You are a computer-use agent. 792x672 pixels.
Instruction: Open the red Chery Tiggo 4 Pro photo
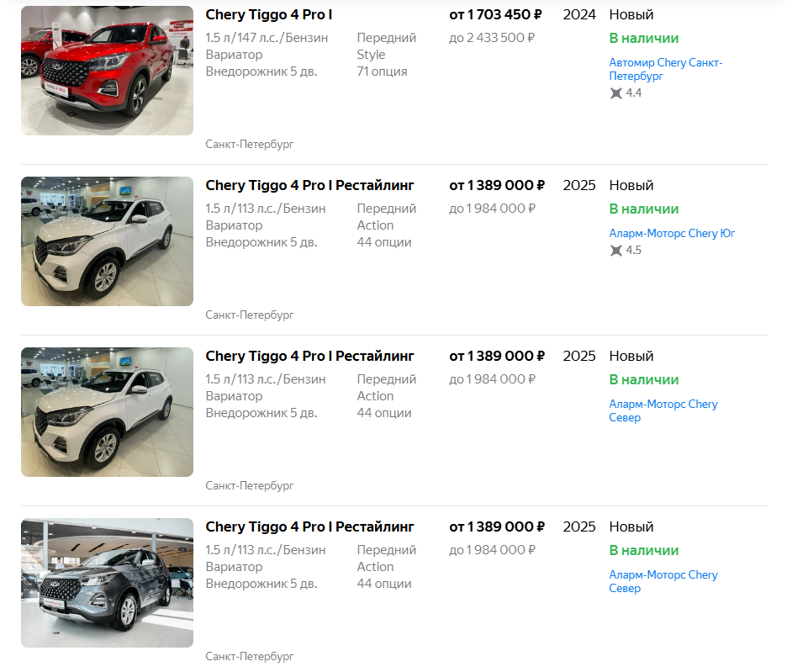tap(107, 71)
